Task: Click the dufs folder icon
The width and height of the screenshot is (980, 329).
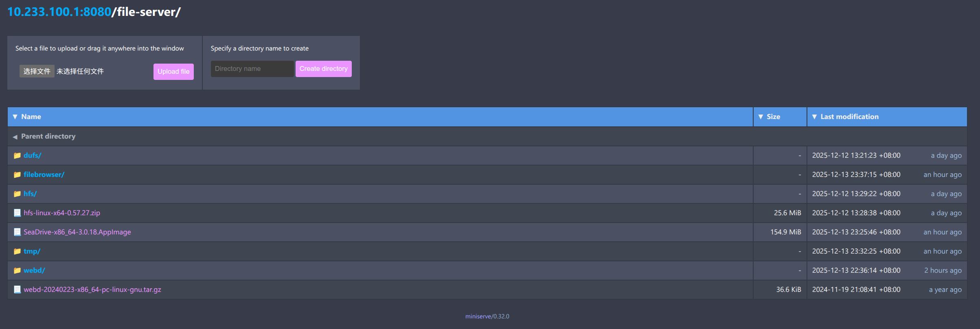Action: 17,155
